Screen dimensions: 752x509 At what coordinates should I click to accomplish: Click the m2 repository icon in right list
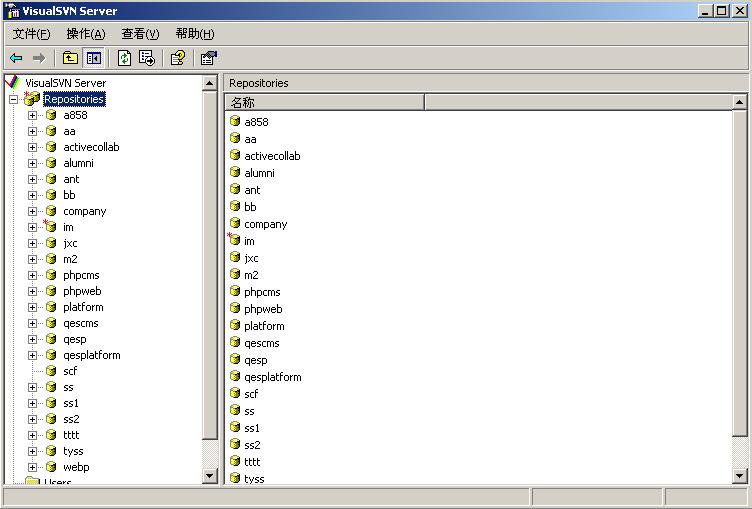(x=235, y=274)
